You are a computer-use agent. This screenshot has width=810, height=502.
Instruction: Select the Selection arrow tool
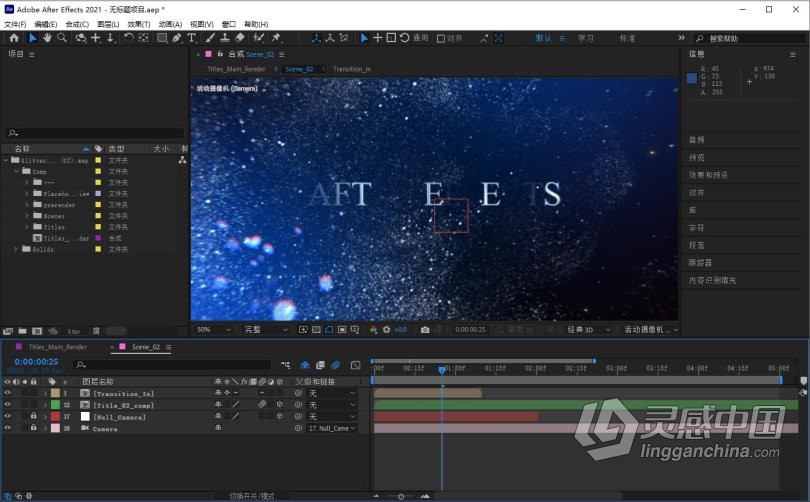point(33,38)
